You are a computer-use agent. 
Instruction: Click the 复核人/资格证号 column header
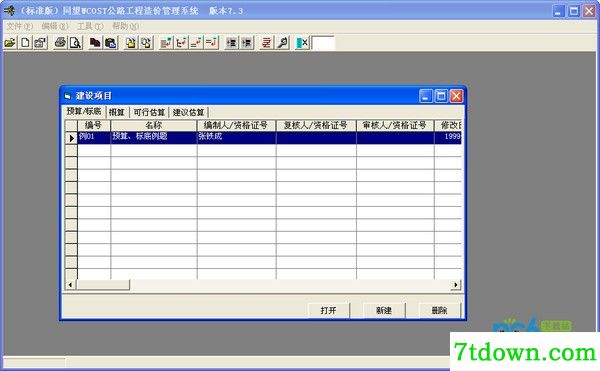[316, 125]
